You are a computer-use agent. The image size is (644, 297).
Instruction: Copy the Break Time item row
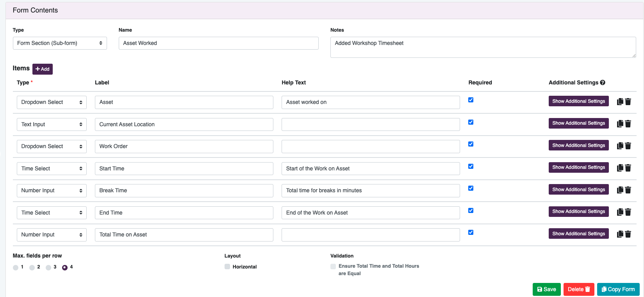pos(620,190)
